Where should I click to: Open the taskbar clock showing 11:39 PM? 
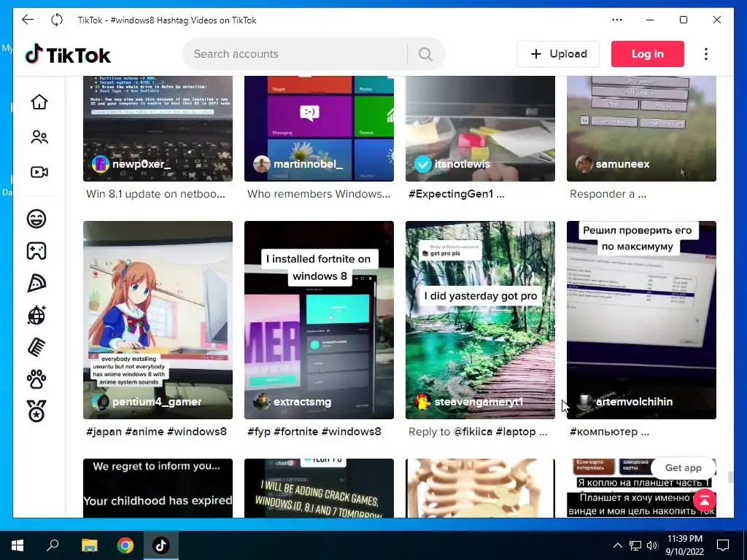click(684, 545)
